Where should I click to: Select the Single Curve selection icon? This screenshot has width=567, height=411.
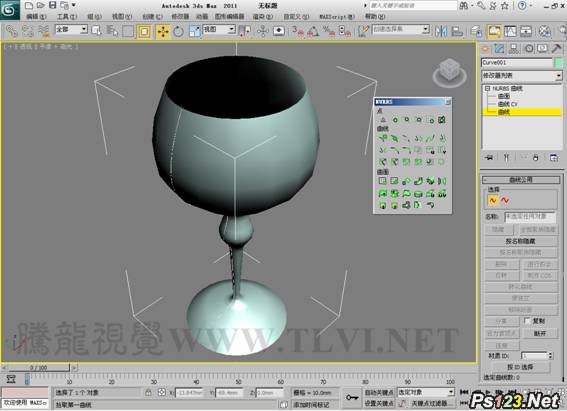[x=493, y=200]
